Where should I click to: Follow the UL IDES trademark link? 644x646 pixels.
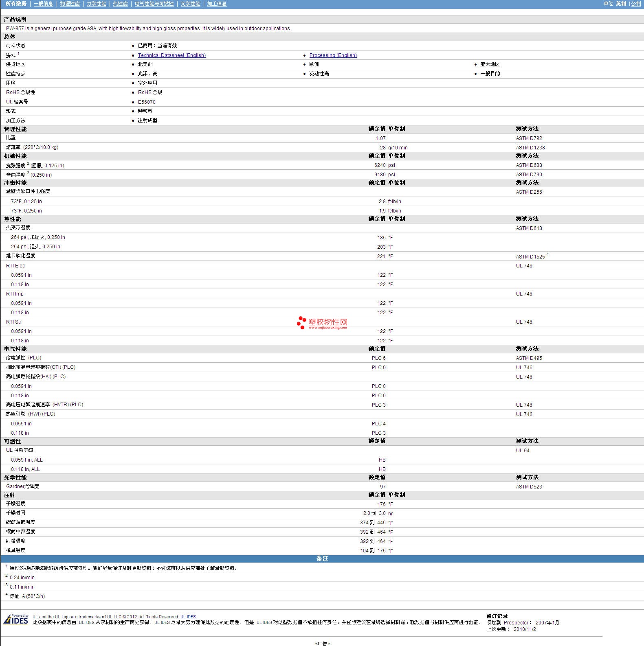tap(188, 617)
